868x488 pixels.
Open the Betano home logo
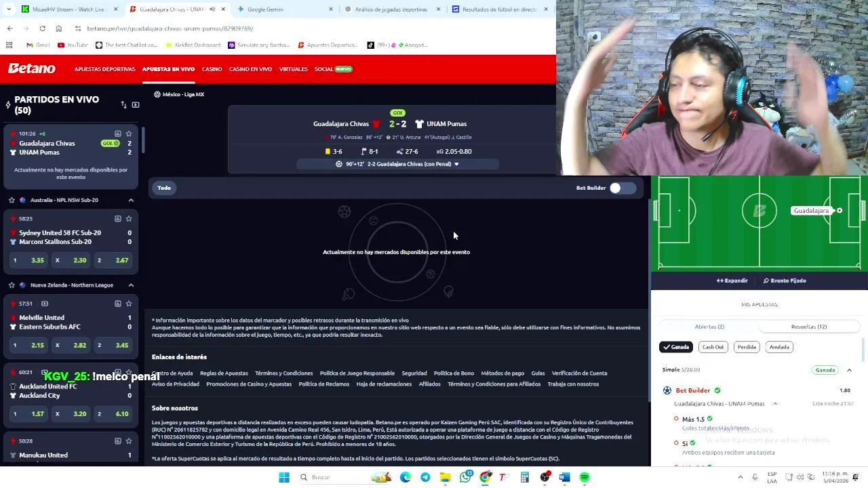pos(31,68)
